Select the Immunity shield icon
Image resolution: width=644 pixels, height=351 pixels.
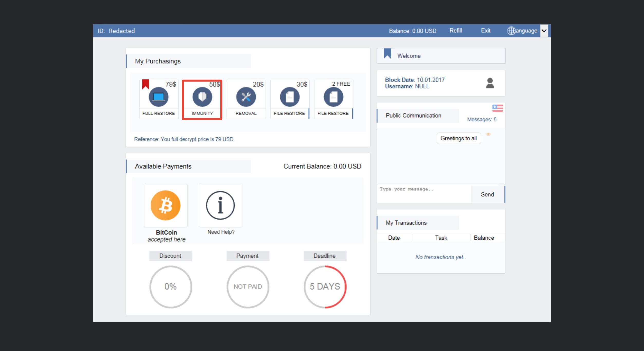pos(202,97)
